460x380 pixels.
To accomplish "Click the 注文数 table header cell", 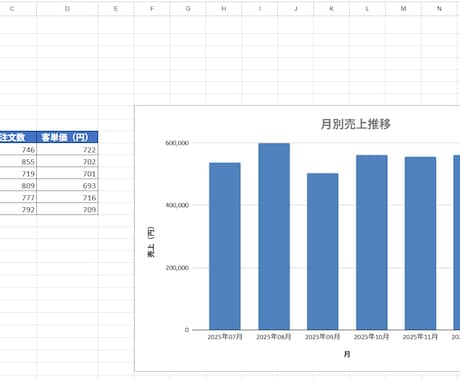I will point(18,137).
